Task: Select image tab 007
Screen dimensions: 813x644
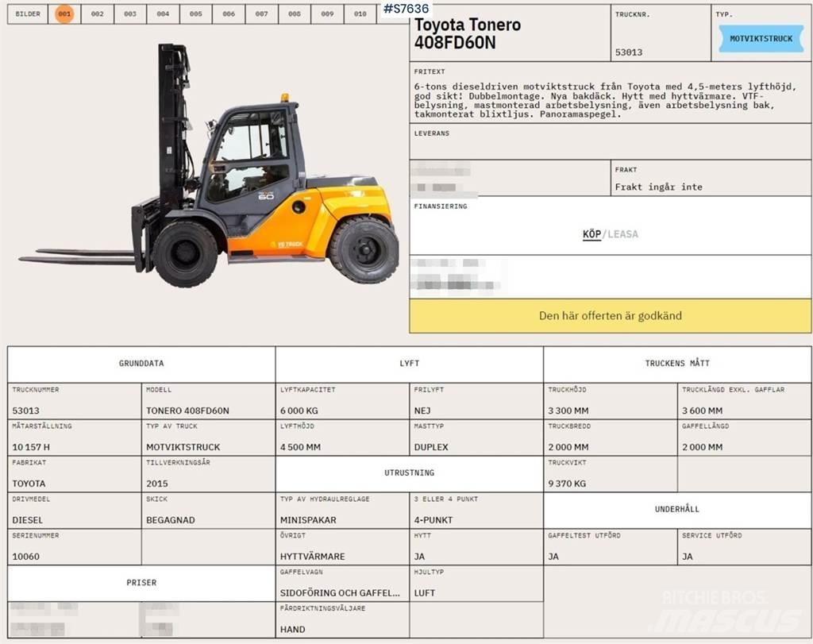Action: pos(262,14)
